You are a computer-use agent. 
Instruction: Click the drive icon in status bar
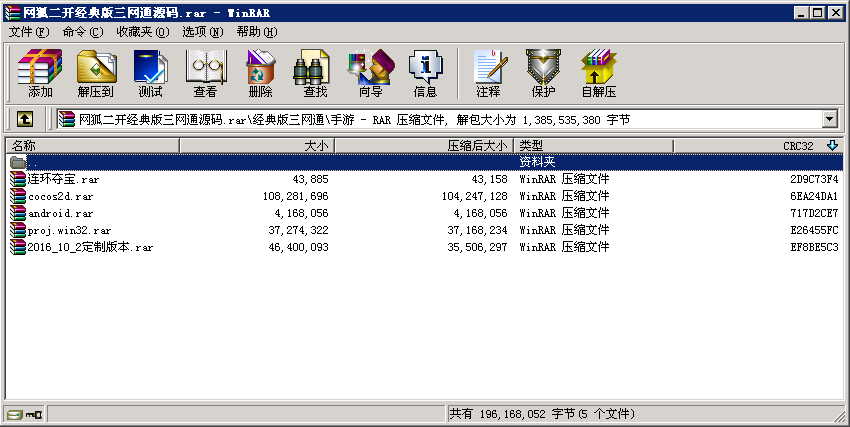(15, 414)
